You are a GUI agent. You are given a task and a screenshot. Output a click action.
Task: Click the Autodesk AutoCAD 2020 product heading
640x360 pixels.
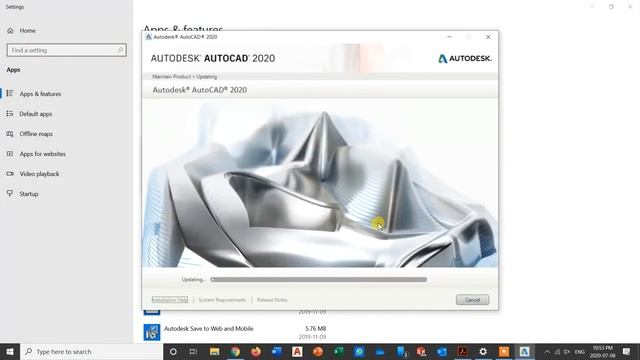click(200, 90)
